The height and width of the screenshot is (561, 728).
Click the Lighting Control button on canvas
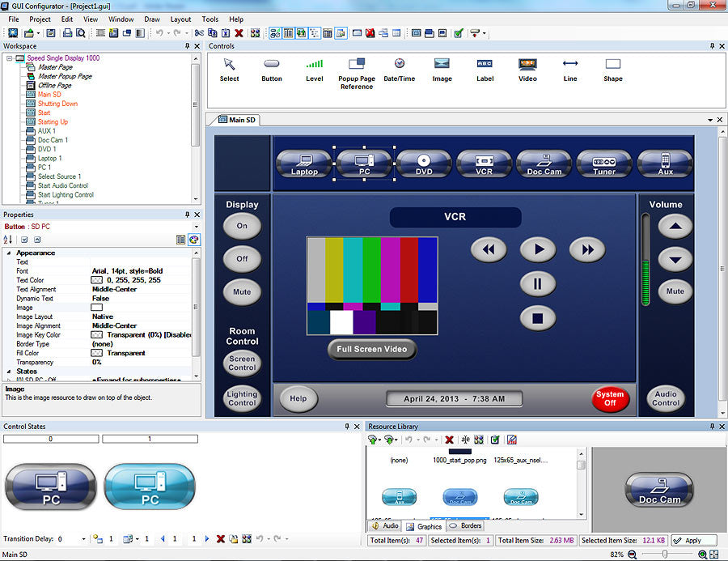[x=242, y=399]
